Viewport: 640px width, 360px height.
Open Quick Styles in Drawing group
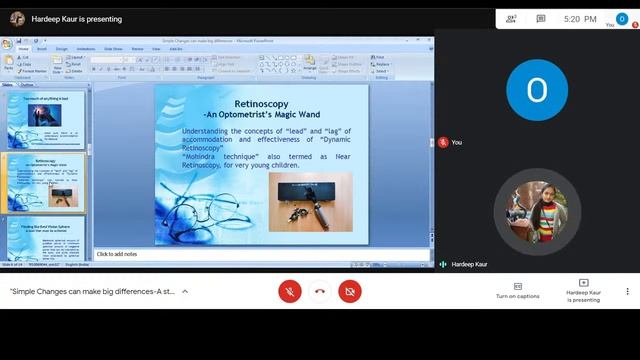324,64
